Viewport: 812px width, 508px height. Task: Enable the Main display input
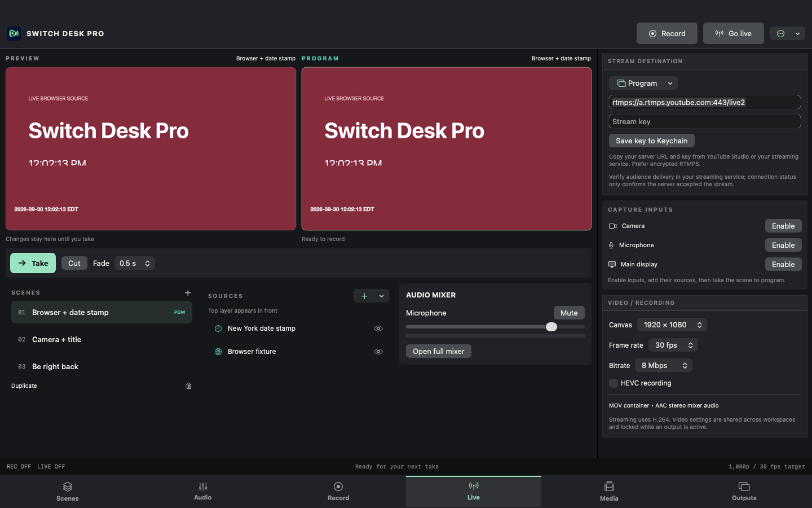click(x=783, y=264)
